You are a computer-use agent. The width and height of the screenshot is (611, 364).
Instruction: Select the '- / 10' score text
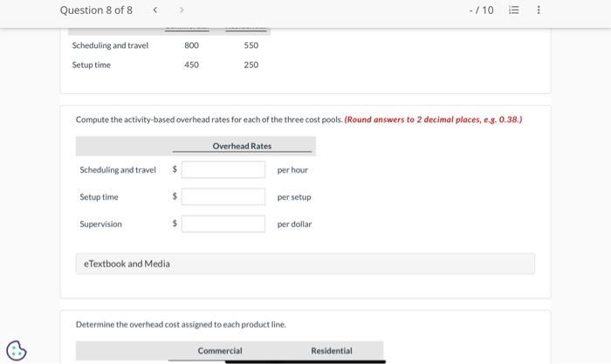[x=481, y=10]
